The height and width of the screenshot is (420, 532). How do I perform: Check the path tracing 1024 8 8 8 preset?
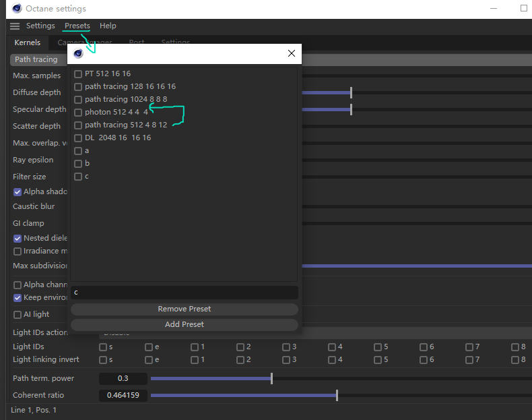pos(78,100)
